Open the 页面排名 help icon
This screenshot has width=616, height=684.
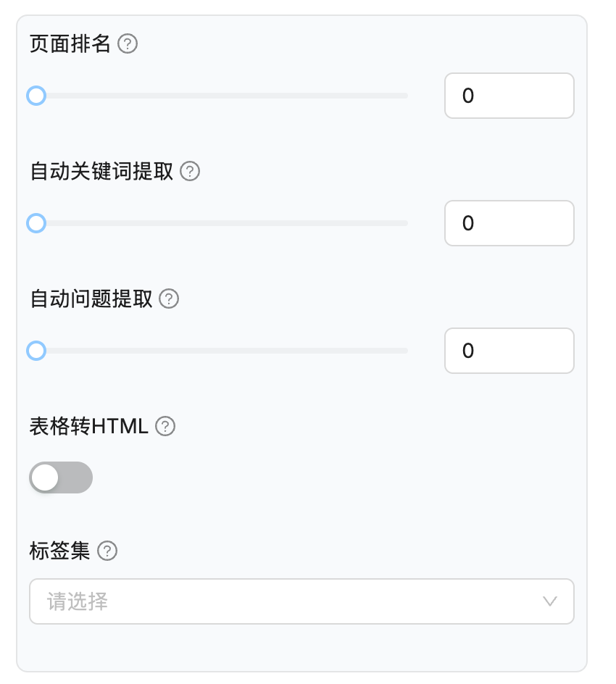coord(128,44)
